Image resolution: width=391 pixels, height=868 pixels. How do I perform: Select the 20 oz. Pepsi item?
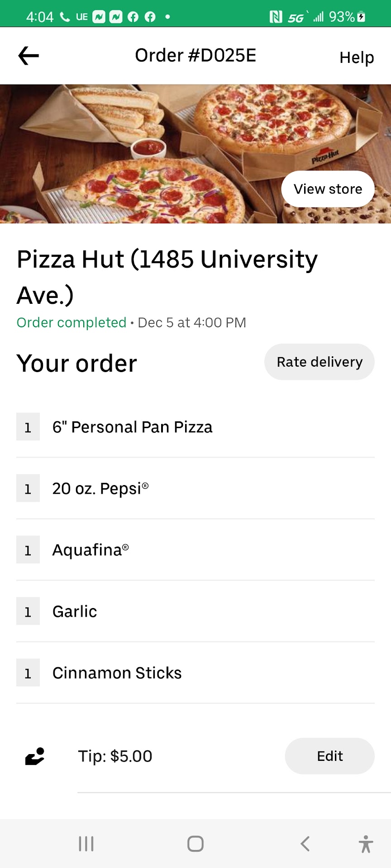tap(100, 488)
